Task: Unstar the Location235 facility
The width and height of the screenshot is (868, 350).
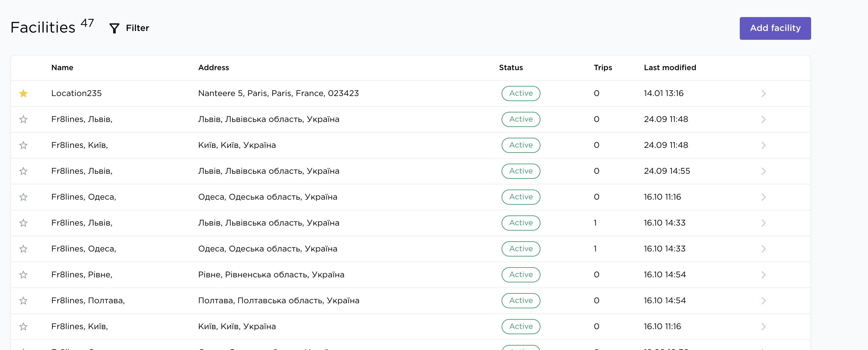Action: (23, 93)
